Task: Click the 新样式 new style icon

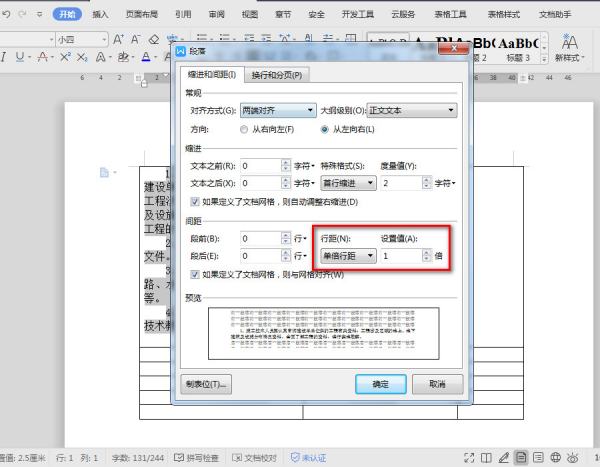Action: 571,46
